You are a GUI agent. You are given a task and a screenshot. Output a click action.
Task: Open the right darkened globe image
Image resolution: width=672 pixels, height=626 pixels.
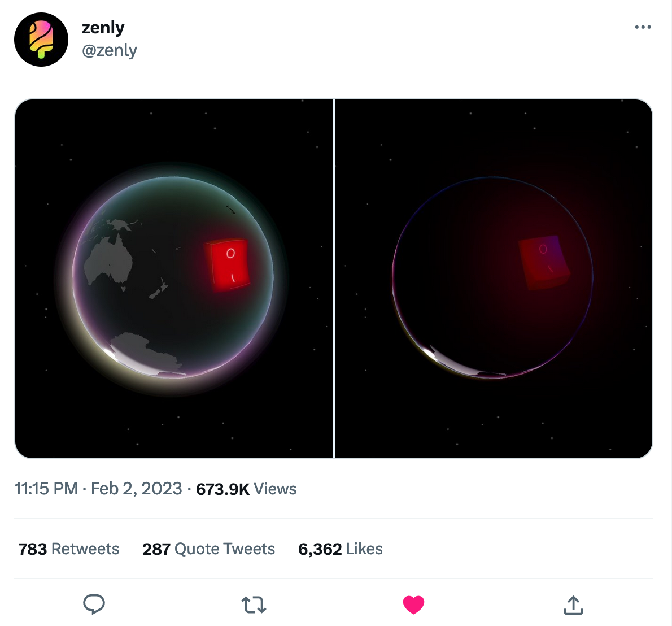[x=494, y=279]
